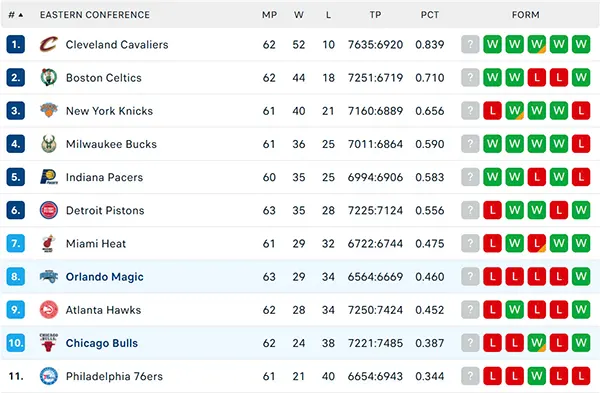Open the Philadelphia 76ers logo
This screenshot has height=393, width=600.
pos(49,376)
